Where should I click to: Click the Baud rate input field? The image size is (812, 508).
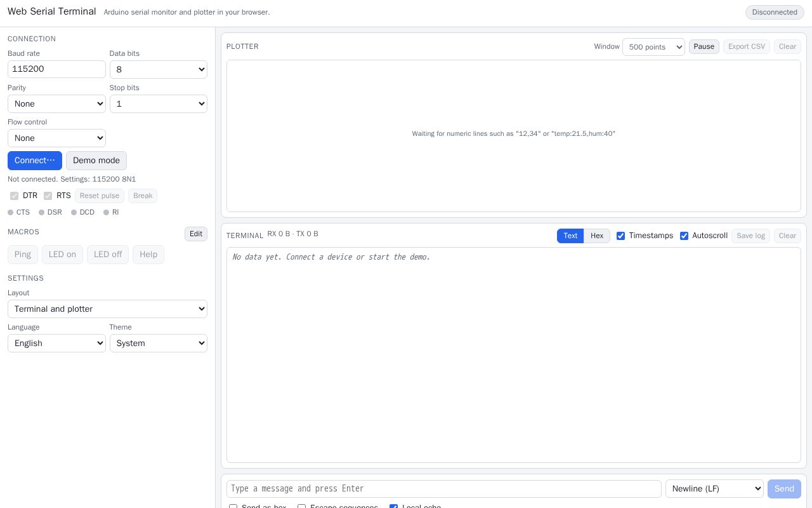[56, 69]
